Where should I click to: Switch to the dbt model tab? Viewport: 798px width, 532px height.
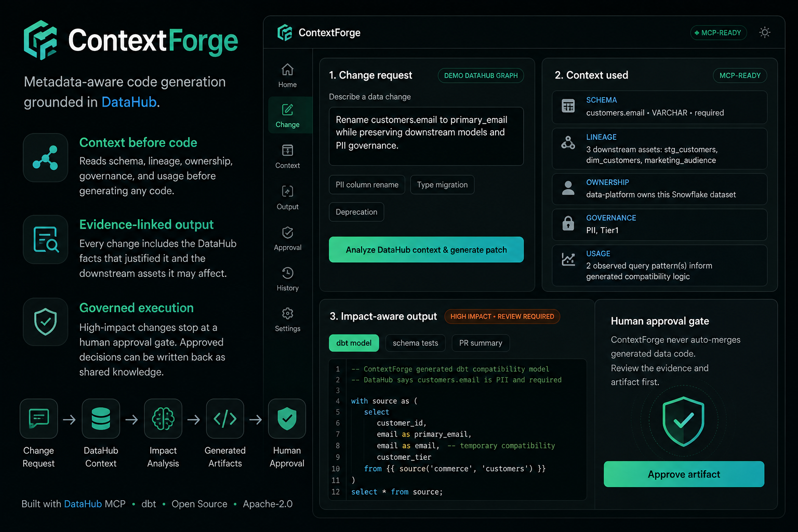click(354, 343)
